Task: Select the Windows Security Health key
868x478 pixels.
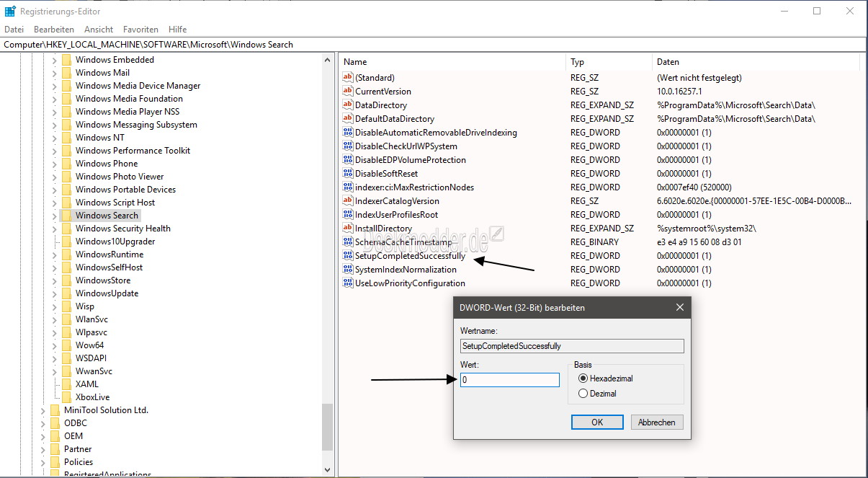Action: pyautogui.click(x=123, y=229)
